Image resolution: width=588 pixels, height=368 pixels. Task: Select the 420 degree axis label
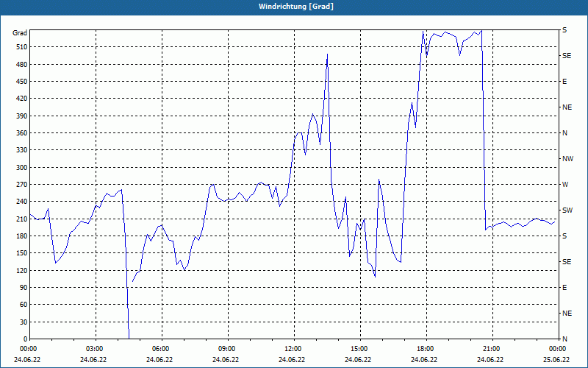[22, 99]
